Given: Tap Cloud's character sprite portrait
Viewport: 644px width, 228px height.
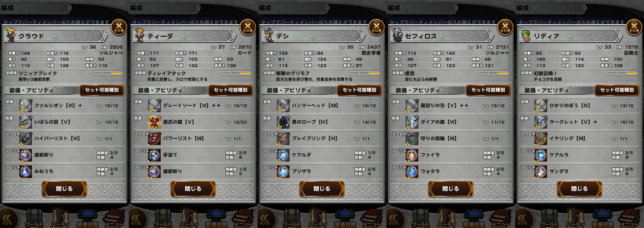Looking at the screenshot, I should pos(10,35).
